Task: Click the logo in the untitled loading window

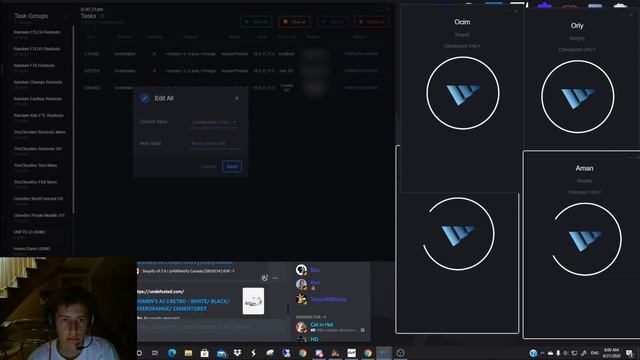Action: (458, 235)
